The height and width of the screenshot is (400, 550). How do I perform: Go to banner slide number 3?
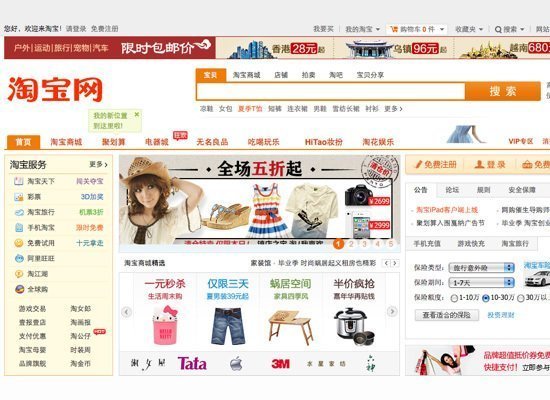click(x=364, y=244)
